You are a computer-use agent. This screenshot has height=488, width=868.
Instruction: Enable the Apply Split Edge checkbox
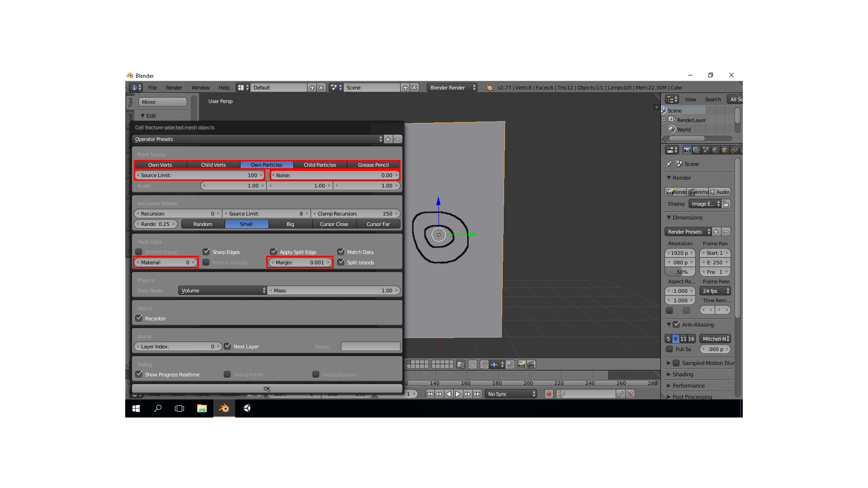274,251
